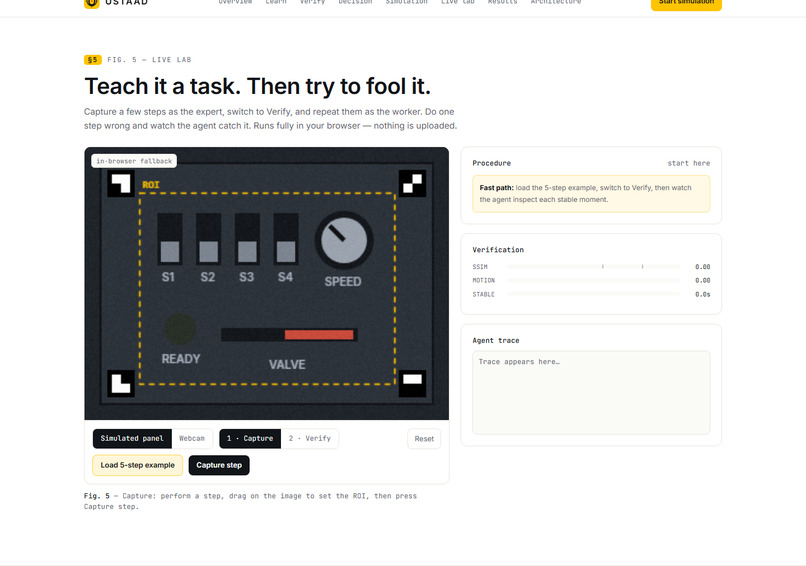Click the in-browser fallback badge
This screenshot has width=806, height=566.
pos(134,161)
